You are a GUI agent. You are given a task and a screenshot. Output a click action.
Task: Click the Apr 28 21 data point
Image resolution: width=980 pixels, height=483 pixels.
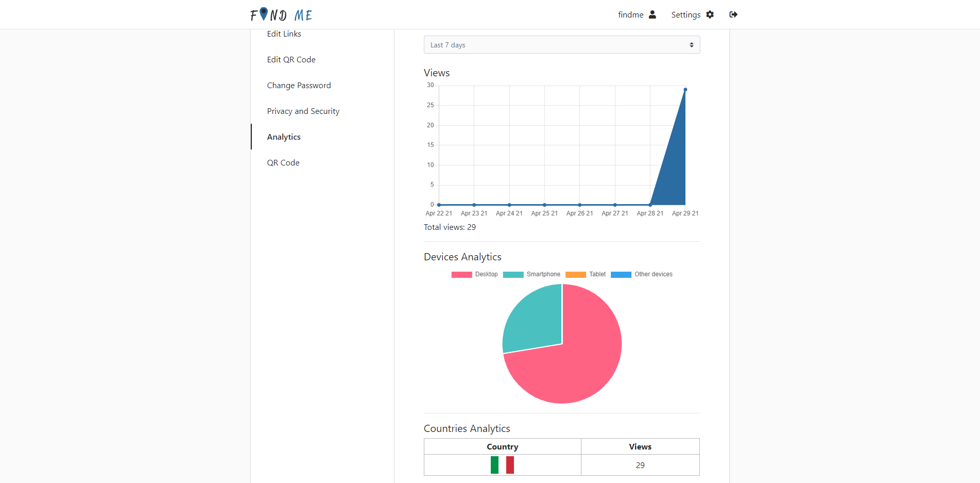point(650,205)
